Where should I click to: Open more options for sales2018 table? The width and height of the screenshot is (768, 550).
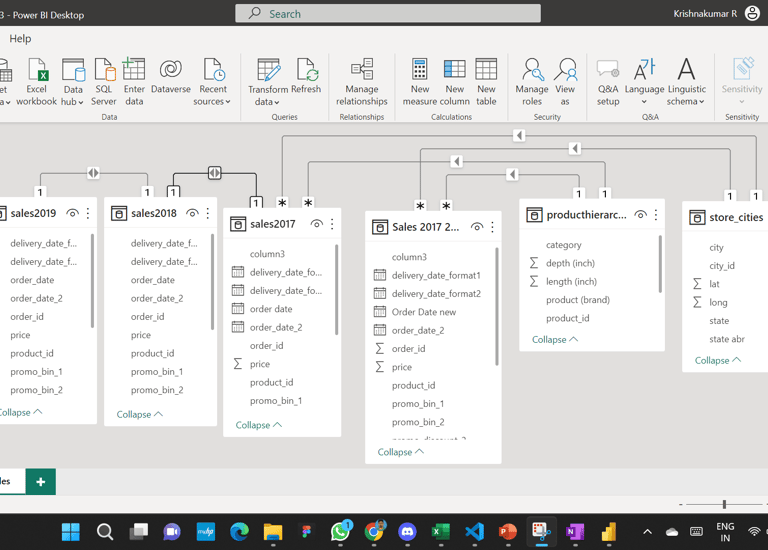tap(208, 213)
